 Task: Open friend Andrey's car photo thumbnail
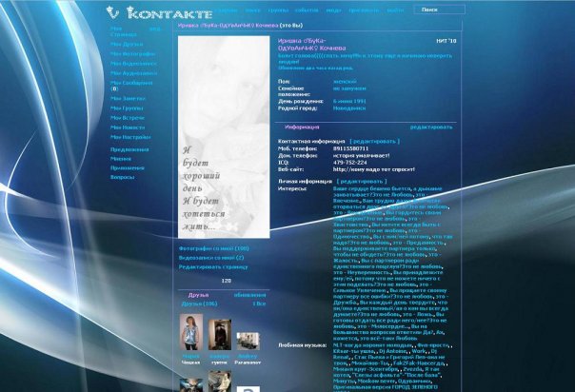click(x=248, y=342)
